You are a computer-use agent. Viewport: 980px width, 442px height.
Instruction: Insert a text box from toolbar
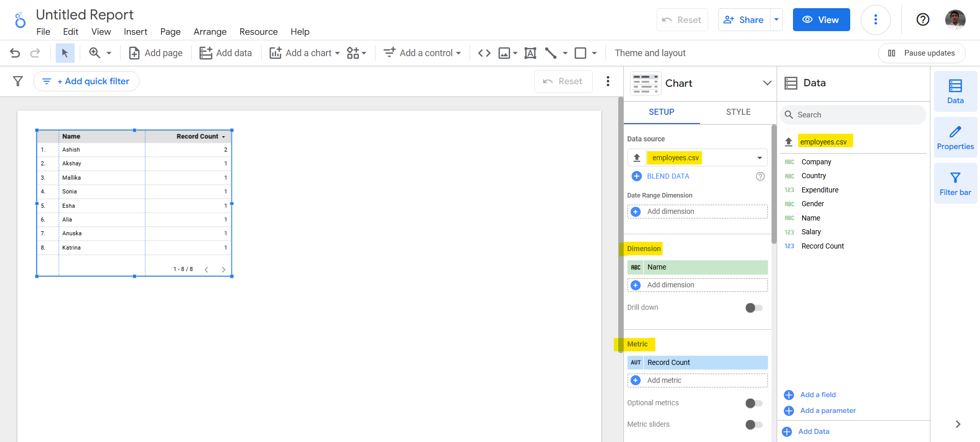pyautogui.click(x=530, y=53)
